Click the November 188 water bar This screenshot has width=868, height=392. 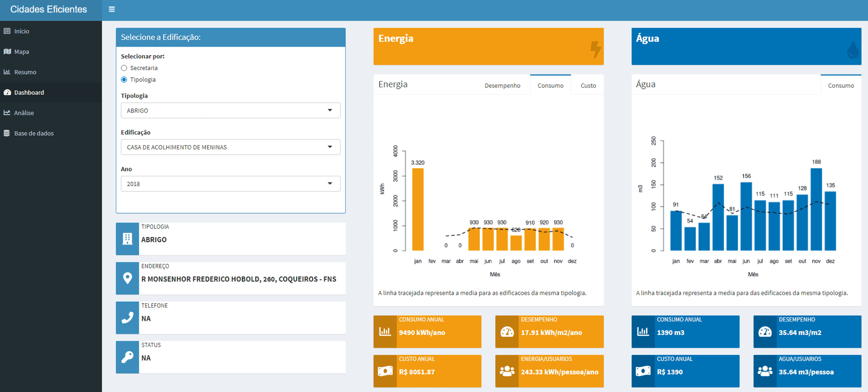point(816,209)
